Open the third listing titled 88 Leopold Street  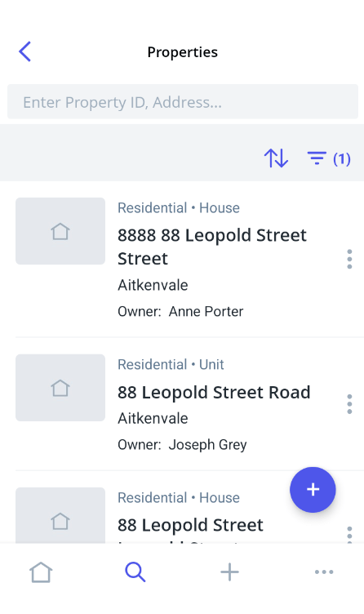[191, 525]
